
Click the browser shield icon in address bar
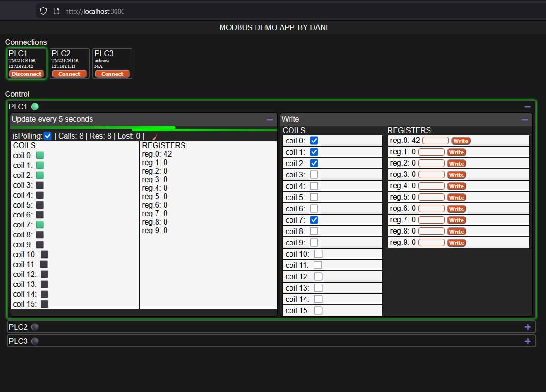pos(43,11)
